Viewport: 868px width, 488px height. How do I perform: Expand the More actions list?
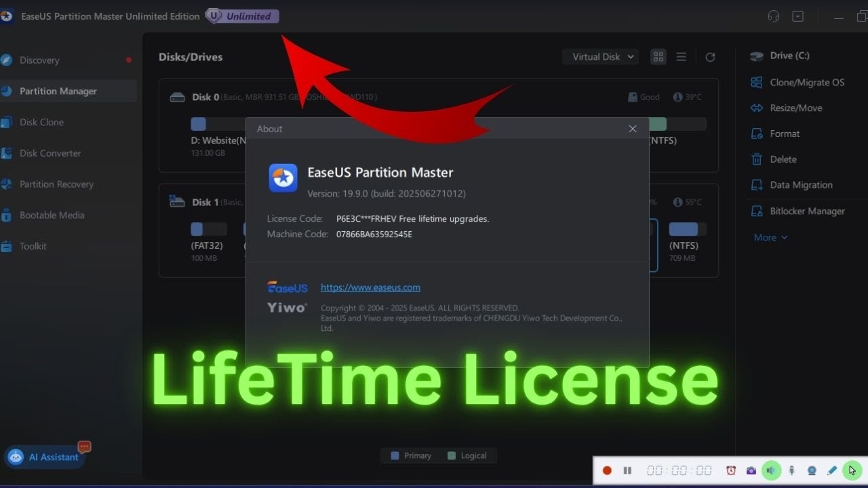(x=770, y=237)
